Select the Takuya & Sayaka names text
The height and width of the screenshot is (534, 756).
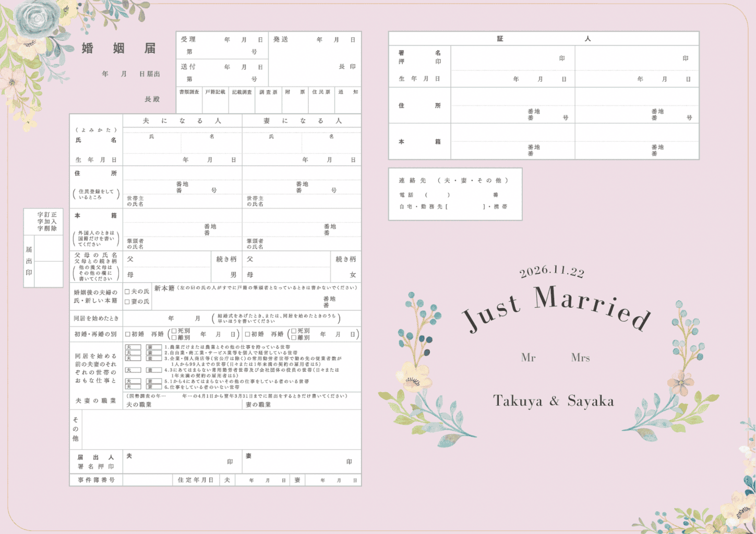coord(553,401)
